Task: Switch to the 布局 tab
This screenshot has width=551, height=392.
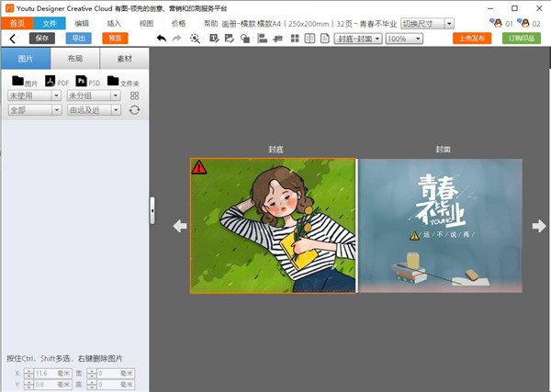Action: click(x=74, y=58)
